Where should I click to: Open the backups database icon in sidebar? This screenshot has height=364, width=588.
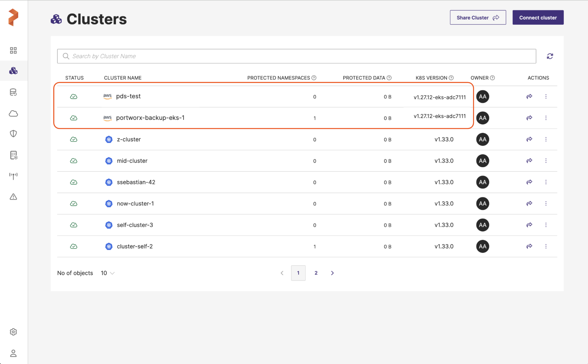[x=13, y=92]
